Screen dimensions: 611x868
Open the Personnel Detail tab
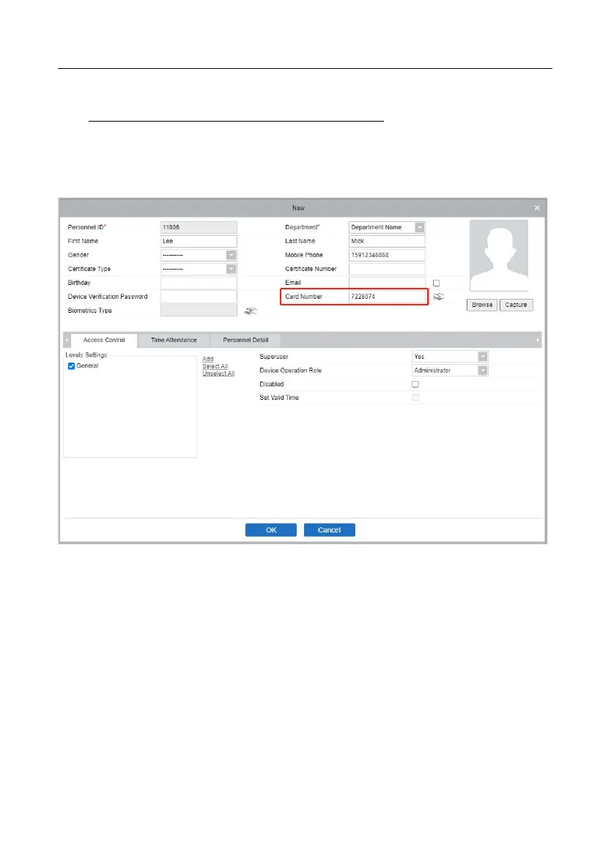coord(245,340)
